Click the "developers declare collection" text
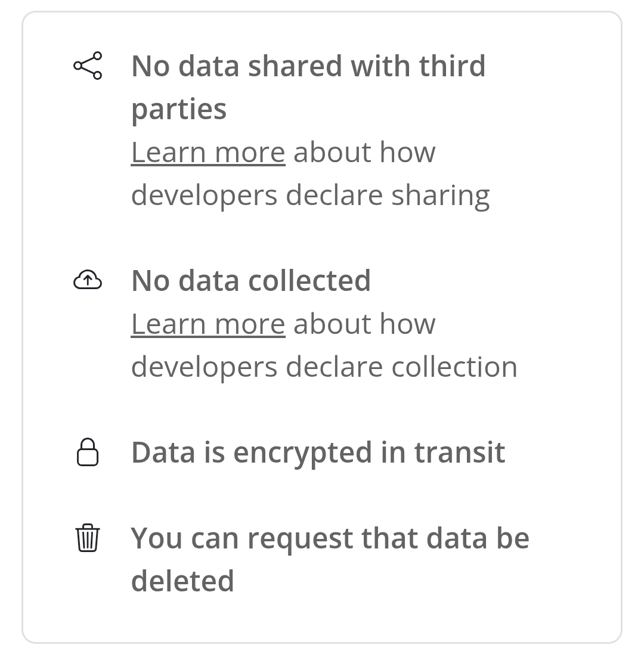The image size is (644, 654). tap(324, 367)
